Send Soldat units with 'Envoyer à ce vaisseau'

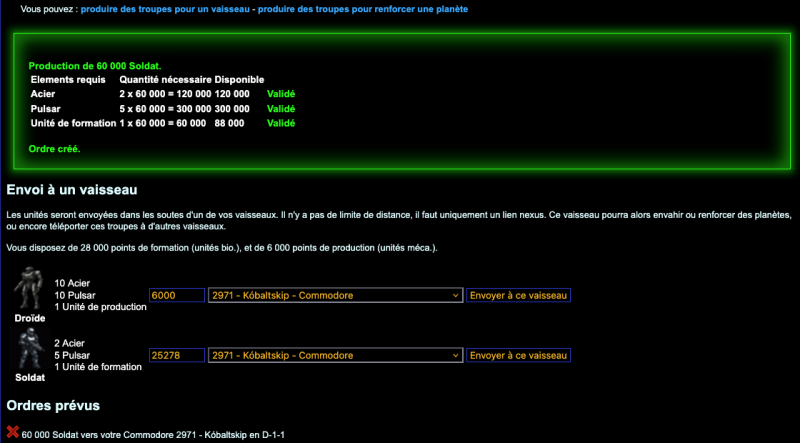point(518,355)
